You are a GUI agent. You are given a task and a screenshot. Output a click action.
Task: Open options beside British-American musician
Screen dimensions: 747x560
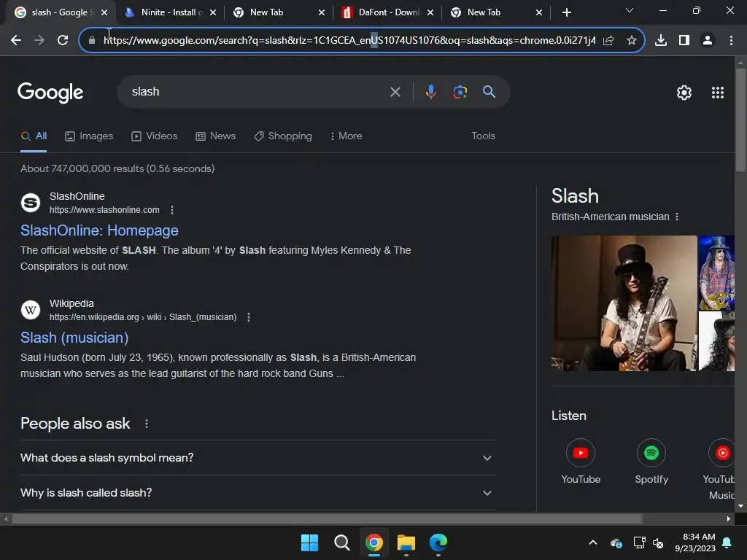pyautogui.click(x=676, y=217)
